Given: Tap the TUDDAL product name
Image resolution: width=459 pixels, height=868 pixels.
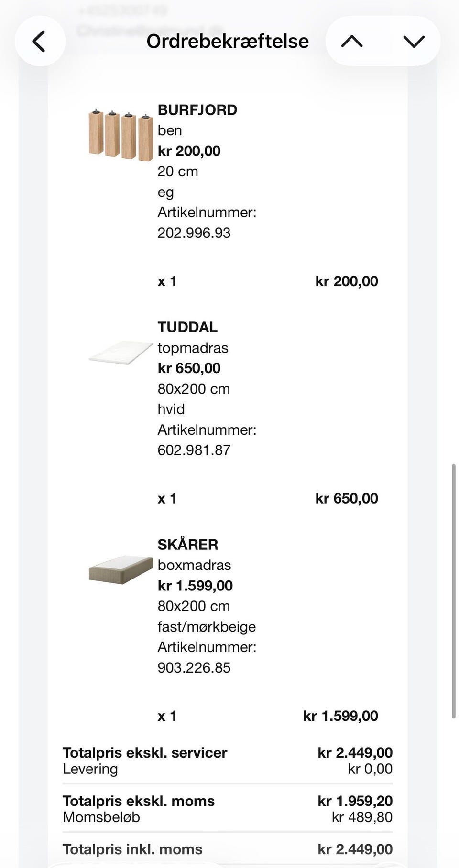Looking at the screenshot, I should (x=187, y=327).
